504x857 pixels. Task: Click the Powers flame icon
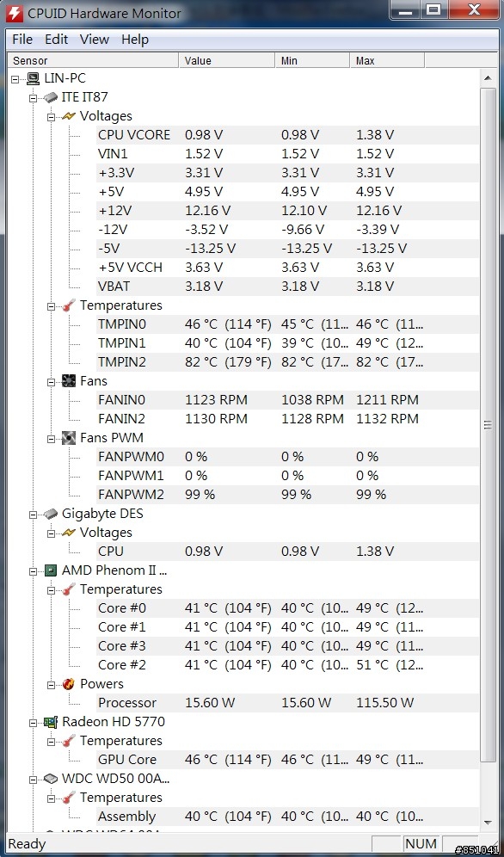tap(69, 684)
